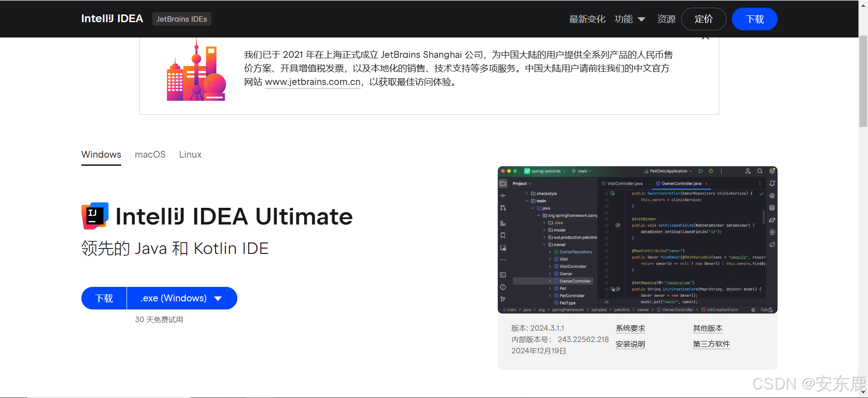This screenshot has width=868, height=398.
Task: Click the 30 天免费试用 text
Action: pyautogui.click(x=159, y=319)
